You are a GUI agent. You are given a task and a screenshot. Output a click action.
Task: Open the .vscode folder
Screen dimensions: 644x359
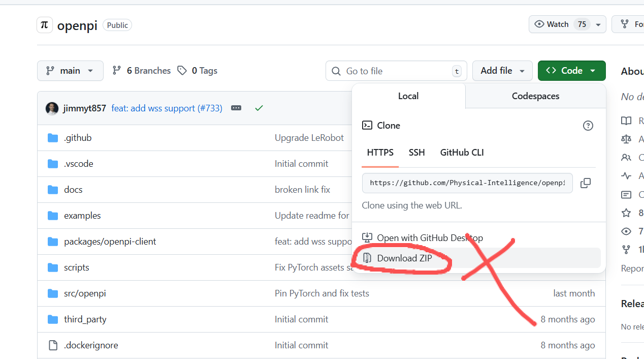coord(79,164)
